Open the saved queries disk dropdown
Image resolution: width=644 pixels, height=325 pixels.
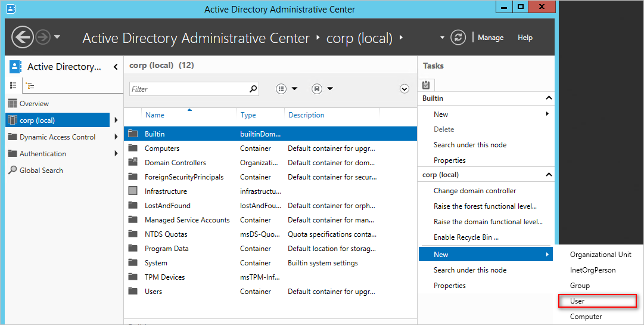click(x=322, y=89)
